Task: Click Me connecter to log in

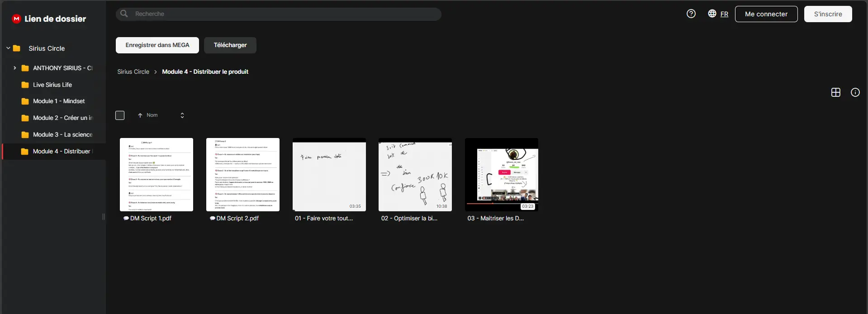Action: tap(766, 14)
